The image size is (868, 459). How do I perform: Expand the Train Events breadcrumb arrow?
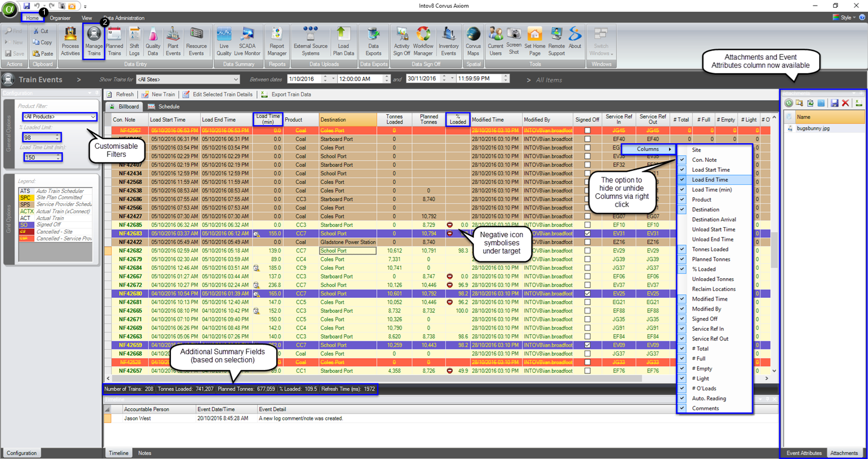pyautogui.click(x=78, y=80)
